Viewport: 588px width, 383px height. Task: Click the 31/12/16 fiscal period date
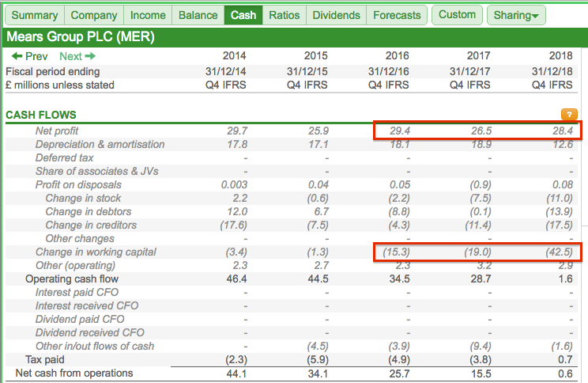coord(389,72)
